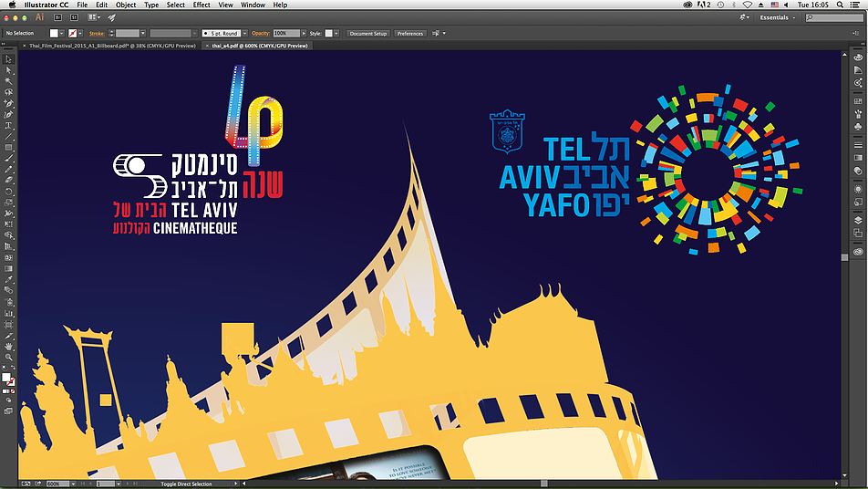Swap fill and stroke colors
This screenshot has width=868, height=489.
pyautogui.click(x=13, y=368)
